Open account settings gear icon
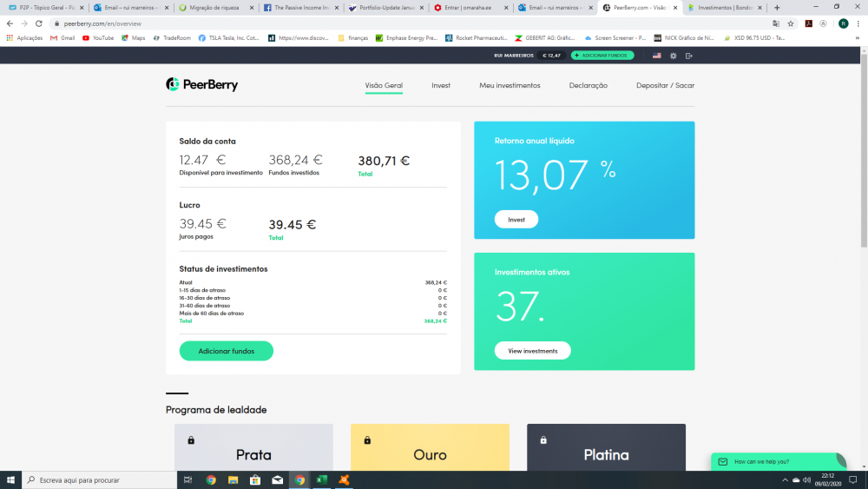This screenshot has width=868, height=489. pos(673,56)
